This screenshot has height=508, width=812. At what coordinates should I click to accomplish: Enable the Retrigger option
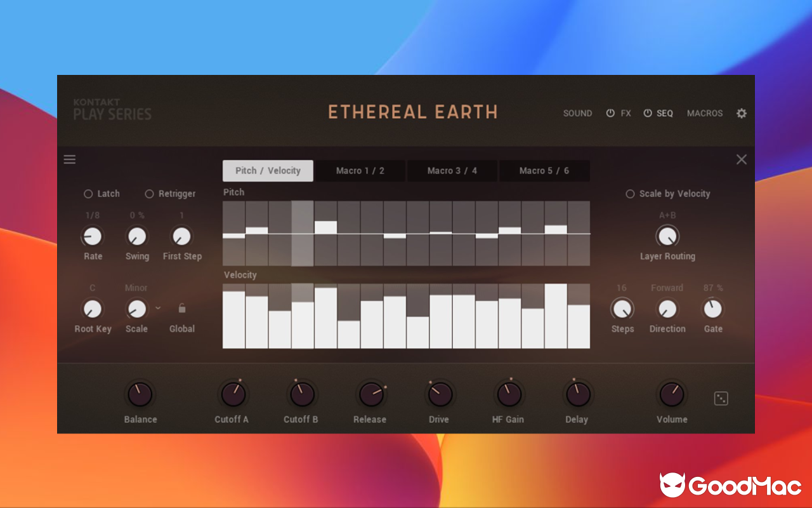click(150, 194)
